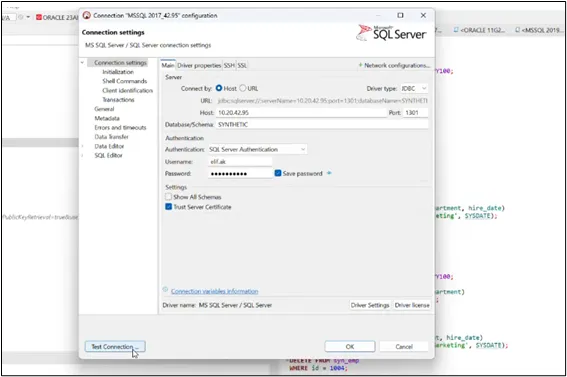Select Connection settings in the tree
Screen dimensions: 567x377
[120, 63]
